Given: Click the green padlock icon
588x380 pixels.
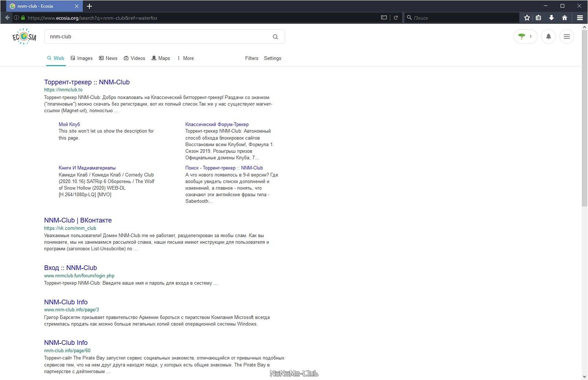Looking at the screenshot, I should pyautogui.click(x=23, y=18).
